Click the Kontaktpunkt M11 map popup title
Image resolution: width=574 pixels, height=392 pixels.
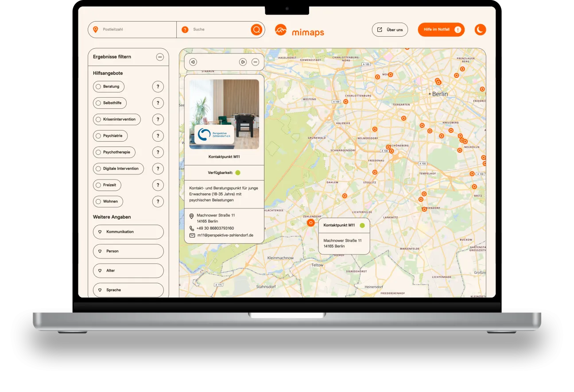click(x=339, y=225)
